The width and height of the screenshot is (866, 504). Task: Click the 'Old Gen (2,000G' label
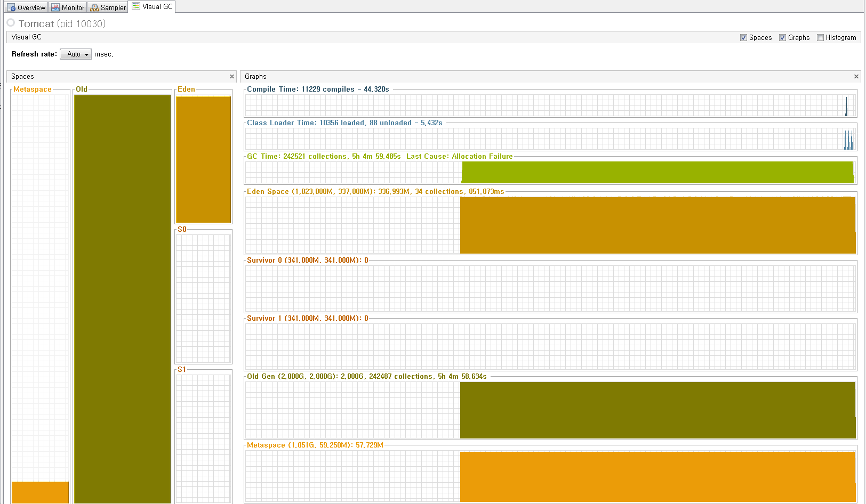tap(276, 377)
